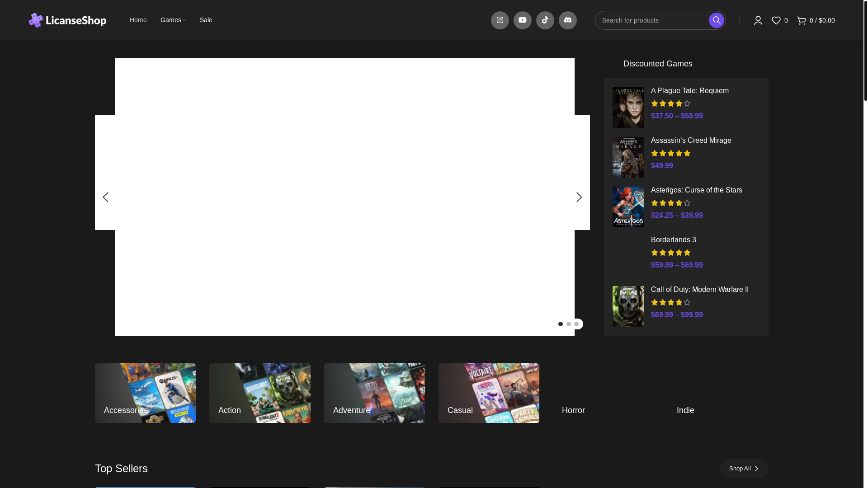This screenshot has width=868, height=488.
Task: Click Modern Warfare II cover thumbnail
Action: coord(628,306)
